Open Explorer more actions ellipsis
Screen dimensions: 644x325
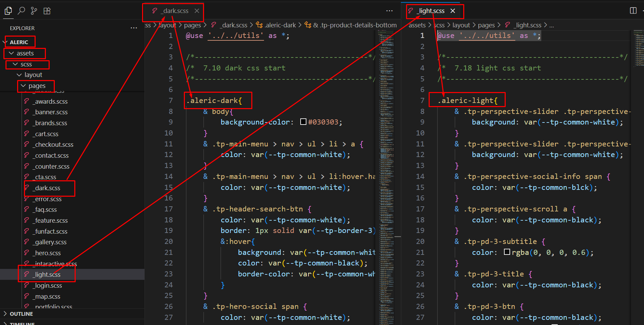pos(134,28)
